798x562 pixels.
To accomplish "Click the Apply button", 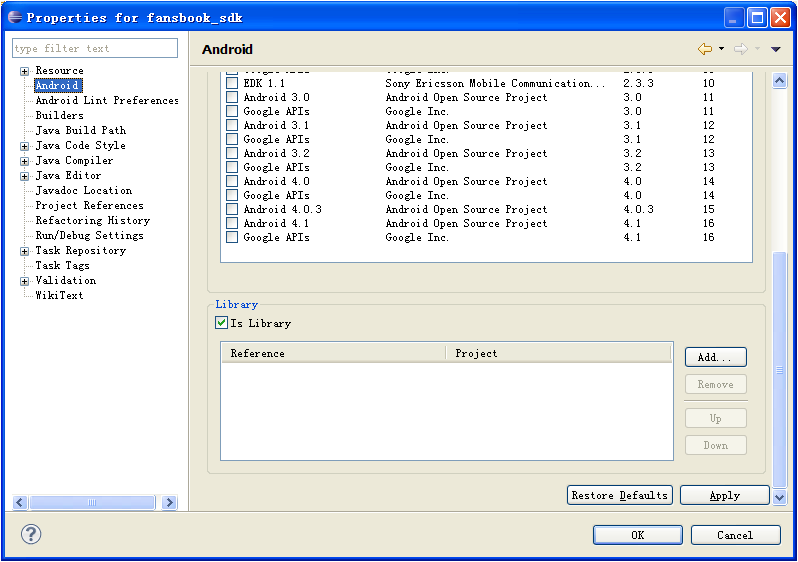I will pos(725,495).
